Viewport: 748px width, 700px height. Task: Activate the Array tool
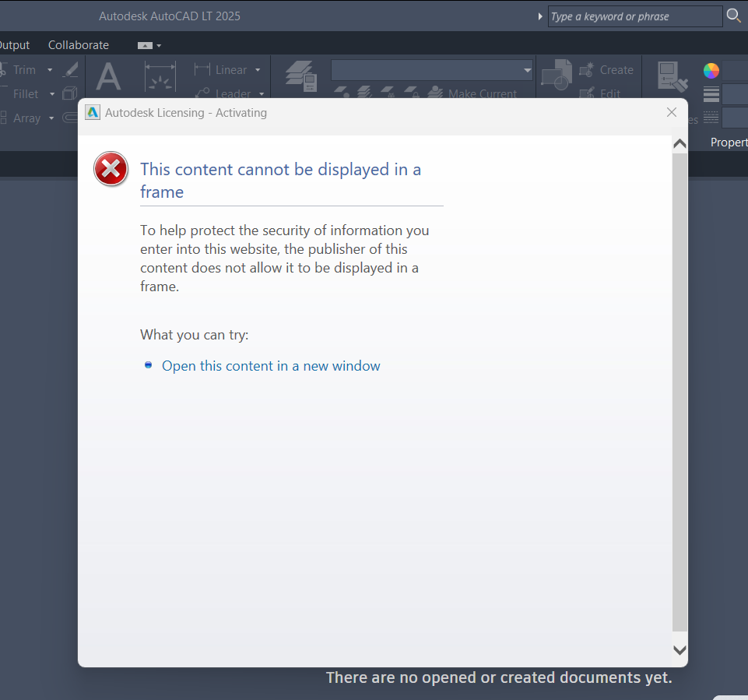coord(28,118)
